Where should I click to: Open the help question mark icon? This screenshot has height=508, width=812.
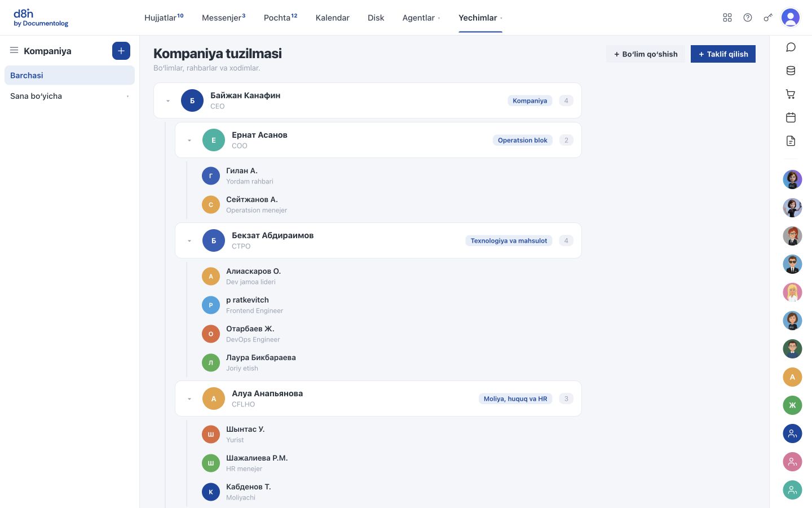(x=748, y=17)
